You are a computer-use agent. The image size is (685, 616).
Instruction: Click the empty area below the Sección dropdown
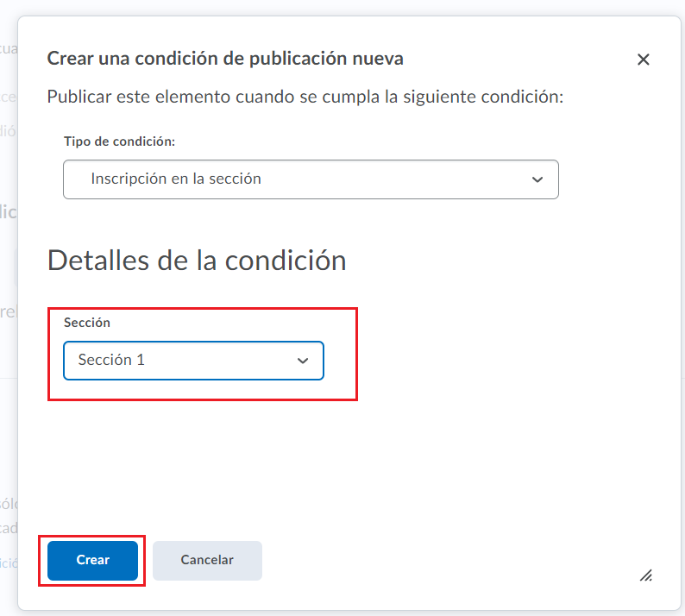259,457
